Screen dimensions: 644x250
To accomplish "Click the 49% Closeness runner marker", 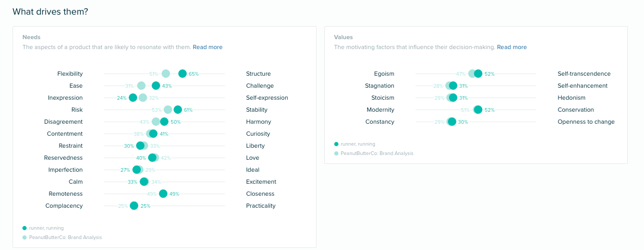I will (x=163, y=194).
